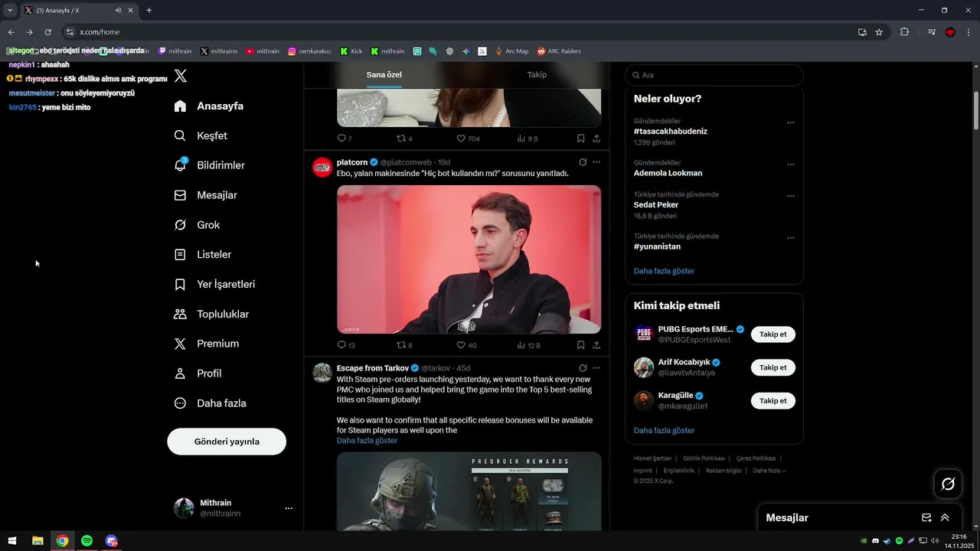This screenshot has height=551, width=980.
Task: Share the platcorn post
Action: (x=596, y=345)
